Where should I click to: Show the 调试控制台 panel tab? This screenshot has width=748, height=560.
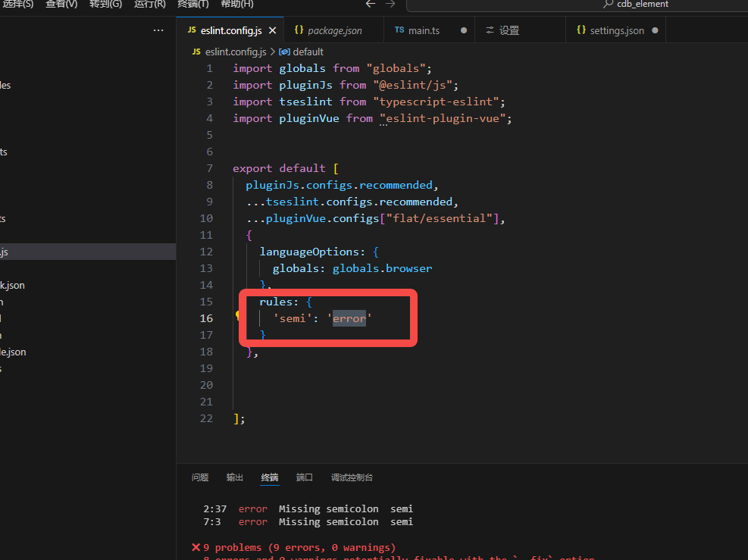pos(352,477)
